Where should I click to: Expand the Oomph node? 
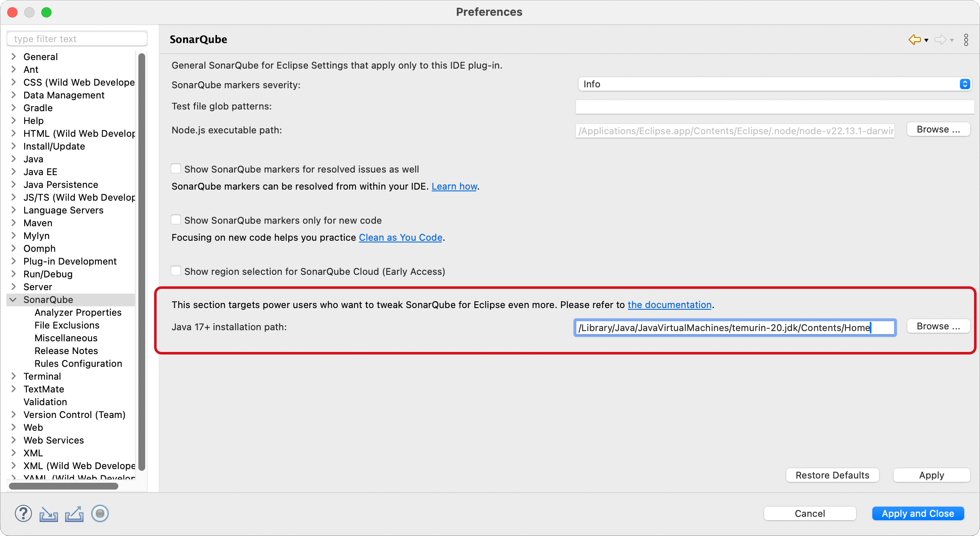point(14,248)
